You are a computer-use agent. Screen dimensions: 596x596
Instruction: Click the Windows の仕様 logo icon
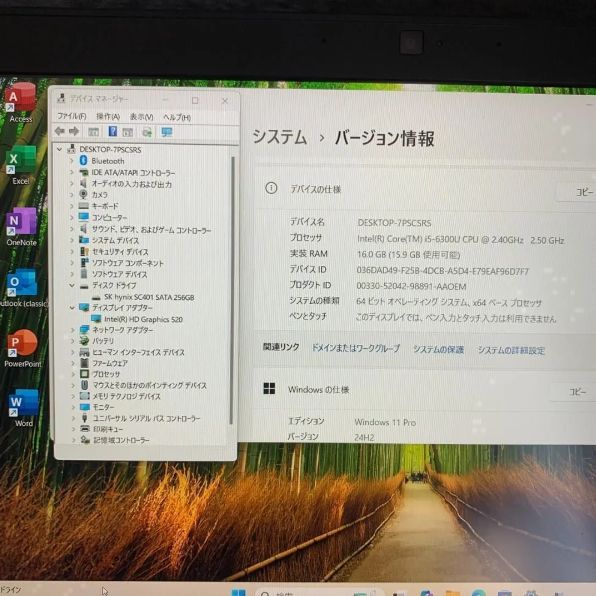click(x=269, y=388)
